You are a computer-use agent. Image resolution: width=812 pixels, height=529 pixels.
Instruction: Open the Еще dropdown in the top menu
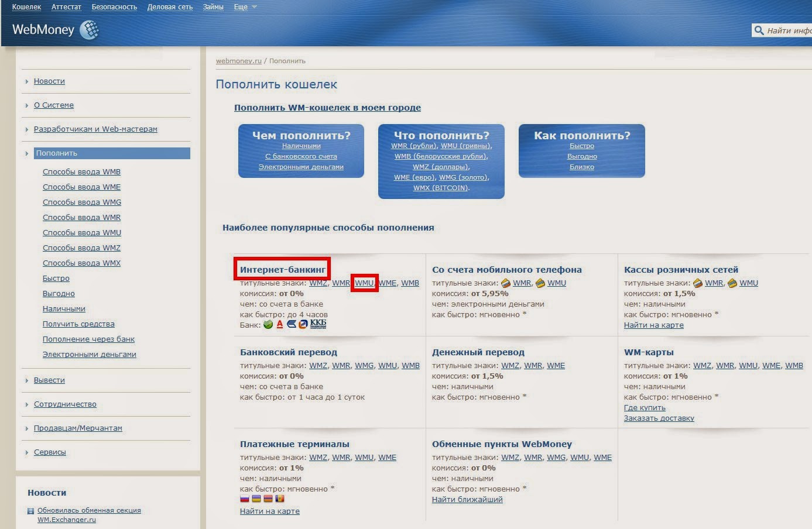pos(245,7)
